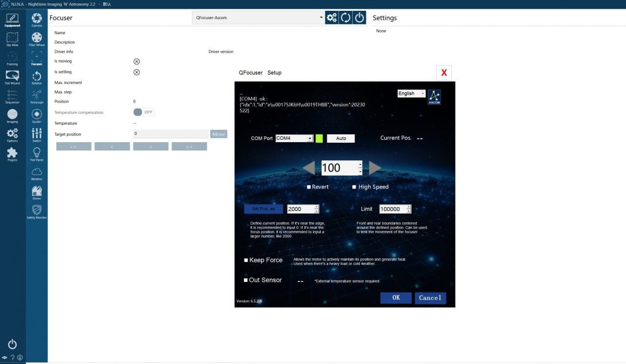Go to the Framing section
626x364 pixels.
click(x=12, y=58)
